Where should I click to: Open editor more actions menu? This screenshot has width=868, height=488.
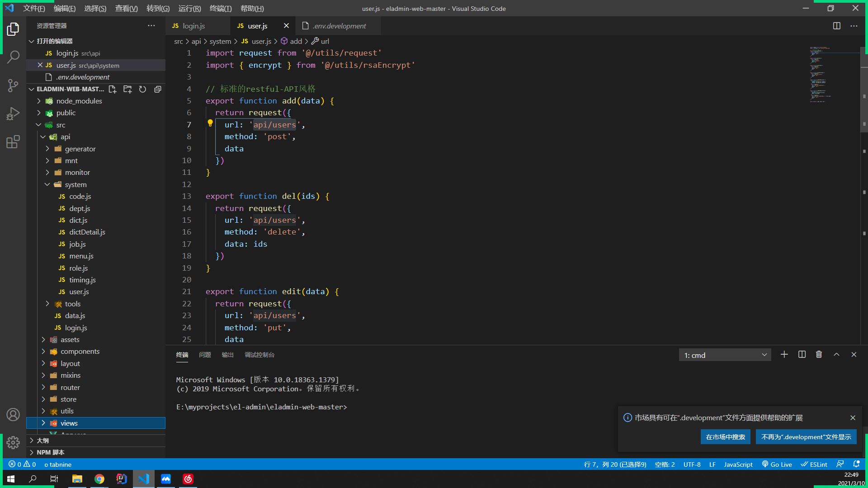pyautogui.click(x=854, y=26)
